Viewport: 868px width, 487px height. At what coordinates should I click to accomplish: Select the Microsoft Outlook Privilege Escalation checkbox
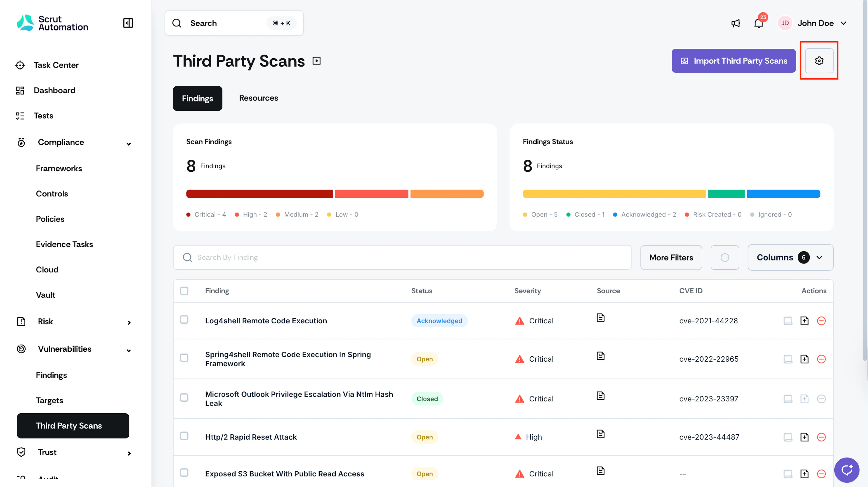click(184, 398)
